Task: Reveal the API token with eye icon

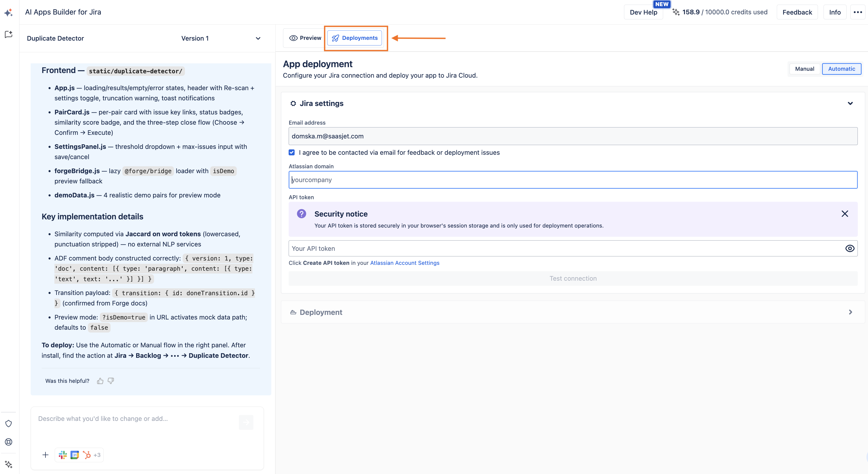Action: 850,248
